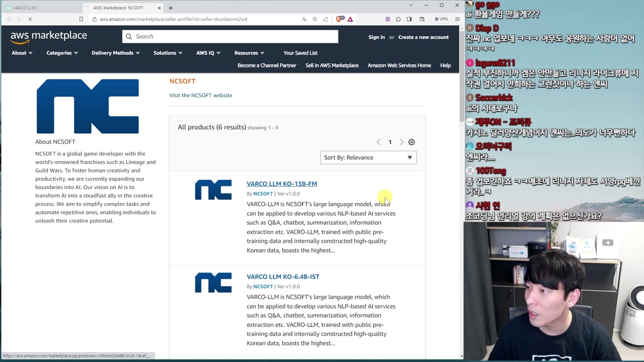Viewport: 644px width, 362px height.
Task: Open the Brave Shields lion icon
Action: [x=340, y=19]
